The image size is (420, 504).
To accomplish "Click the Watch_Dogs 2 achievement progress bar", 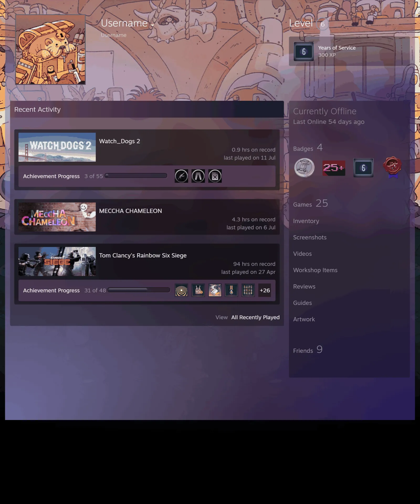I will click(x=136, y=176).
